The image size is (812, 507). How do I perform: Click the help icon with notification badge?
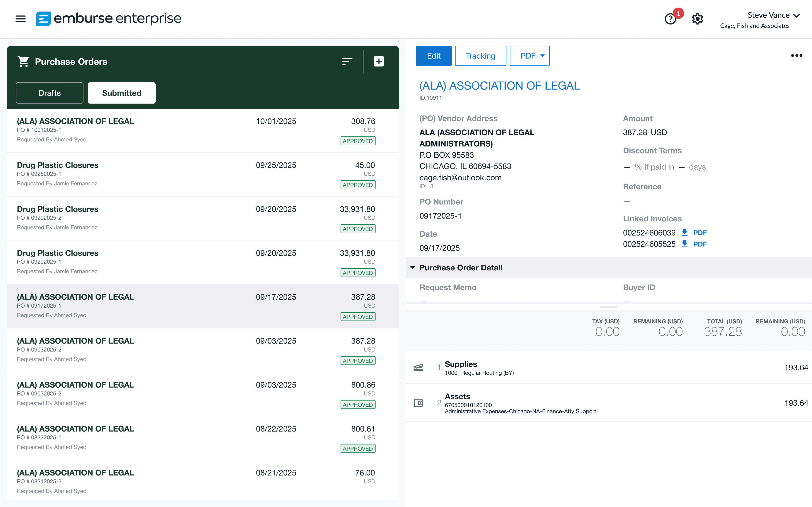[x=670, y=19]
